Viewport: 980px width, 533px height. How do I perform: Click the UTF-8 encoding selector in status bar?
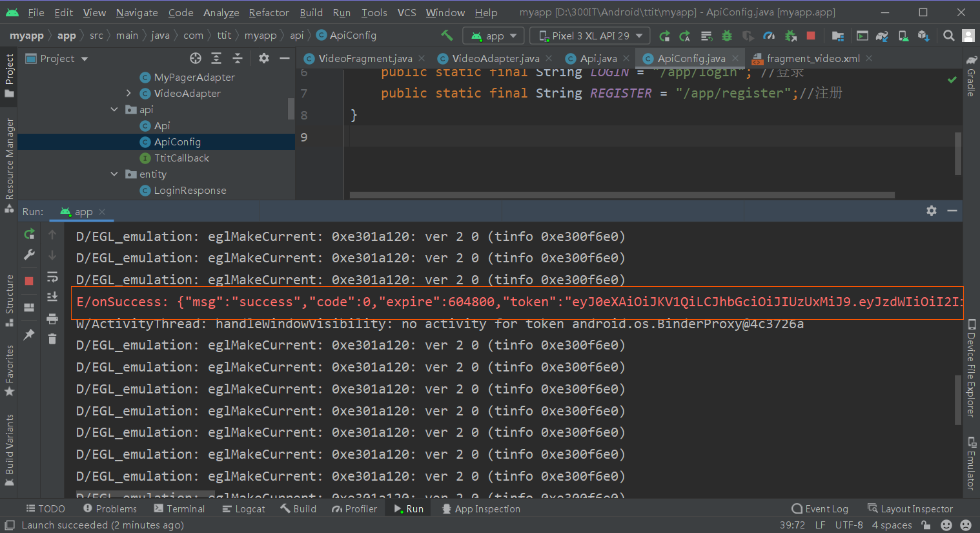click(x=848, y=525)
